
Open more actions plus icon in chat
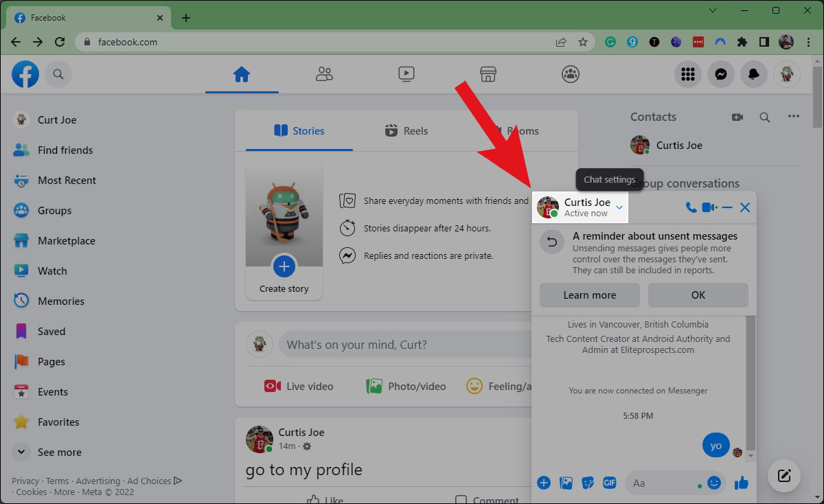pyautogui.click(x=544, y=483)
